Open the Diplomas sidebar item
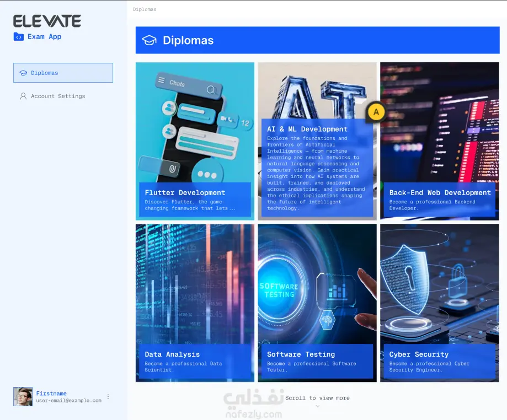 click(x=63, y=73)
